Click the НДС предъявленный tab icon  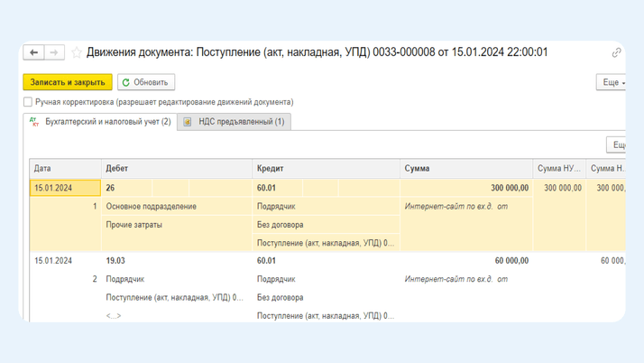click(188, 122)
